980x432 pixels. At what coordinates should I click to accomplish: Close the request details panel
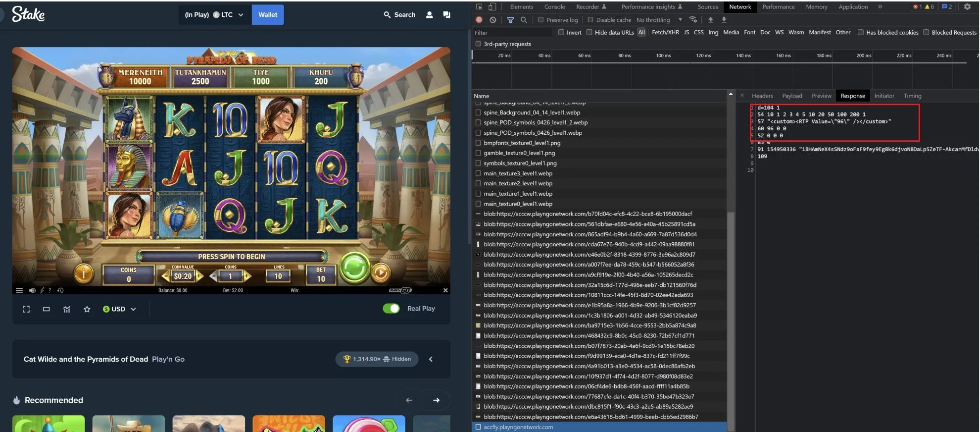(x=742, y=96)
